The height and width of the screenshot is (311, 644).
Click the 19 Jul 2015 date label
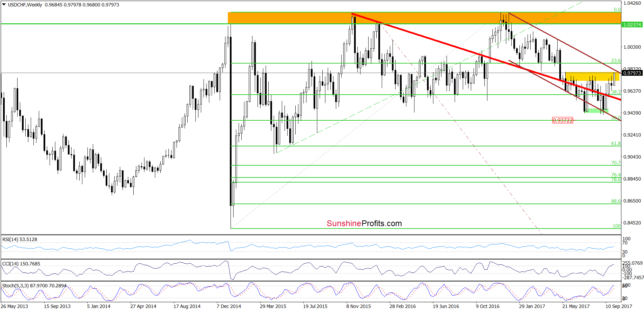coord(315,306)
